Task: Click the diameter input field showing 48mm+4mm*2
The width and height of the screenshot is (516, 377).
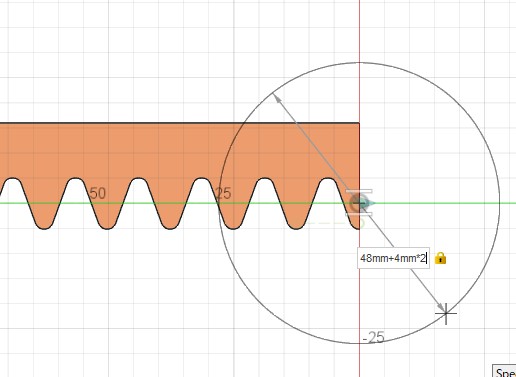Action: [393, 258]
